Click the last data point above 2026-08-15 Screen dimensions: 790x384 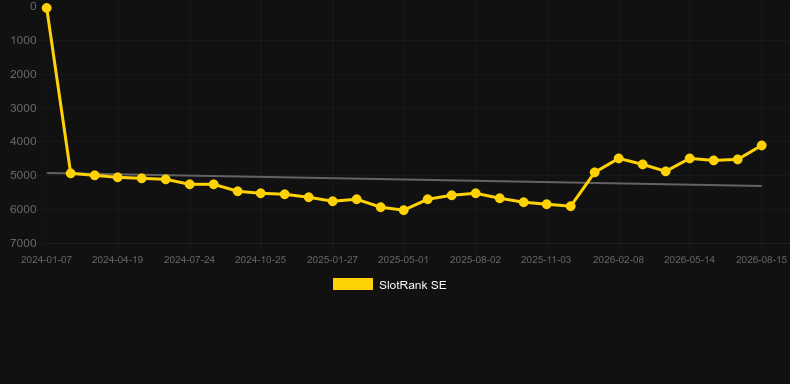[761, 145]
